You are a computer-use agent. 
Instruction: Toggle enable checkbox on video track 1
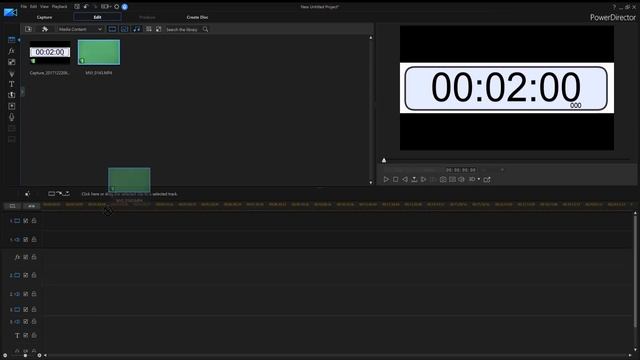[x=26, y=220]
